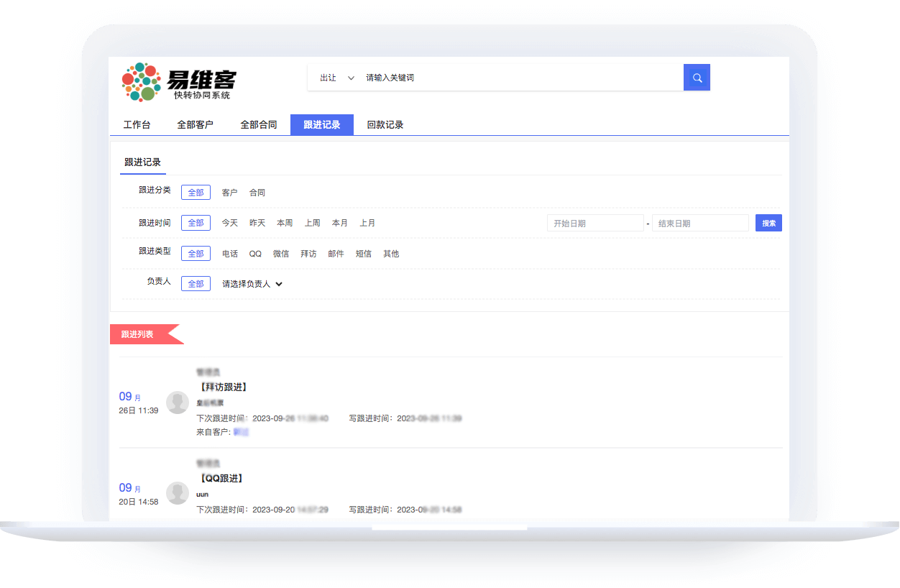Select the 合同 category filter

point(257,193)
